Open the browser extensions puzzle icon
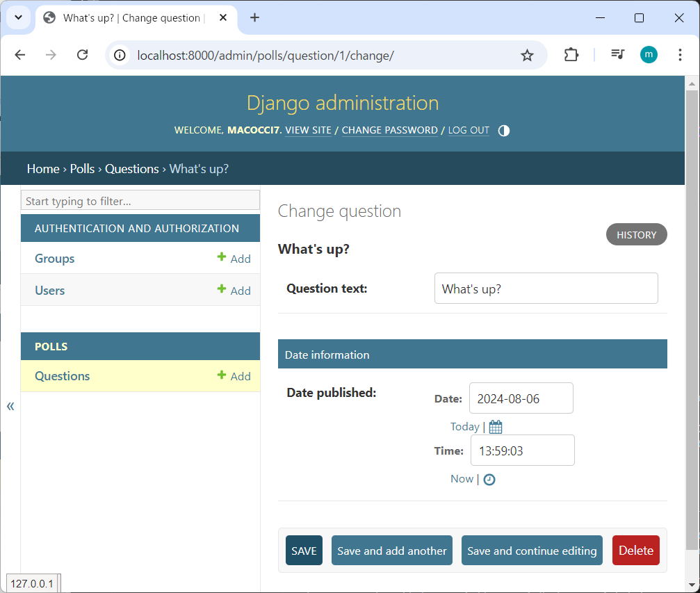The height and width of the screenshot is (593, 700). pyautogui.click(x=571, y=55)
